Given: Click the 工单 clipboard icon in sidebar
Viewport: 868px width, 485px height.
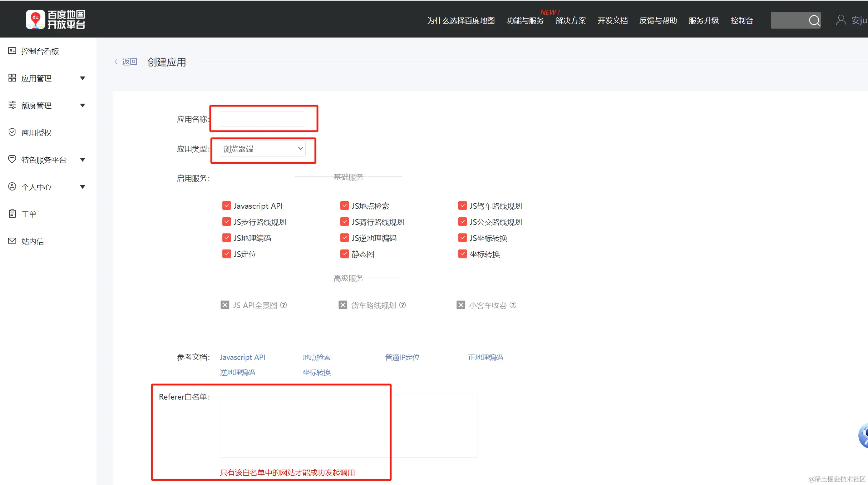Looking at the screenshot, I should pyautogui.click(x=12, y=214).
